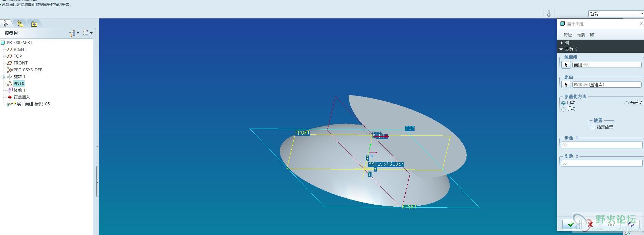This screenshot has height=235, width=644.
Task: Click the red insert arrow icon
Action: click(x=10, y=97)
